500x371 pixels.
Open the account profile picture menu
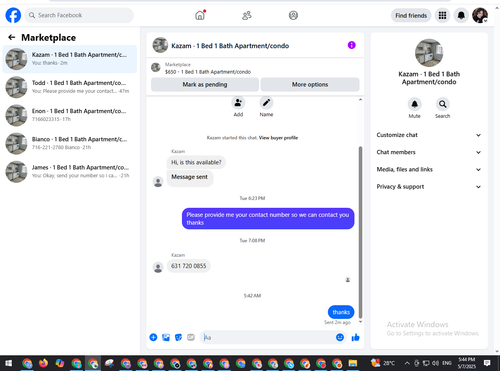click(480, 15)
